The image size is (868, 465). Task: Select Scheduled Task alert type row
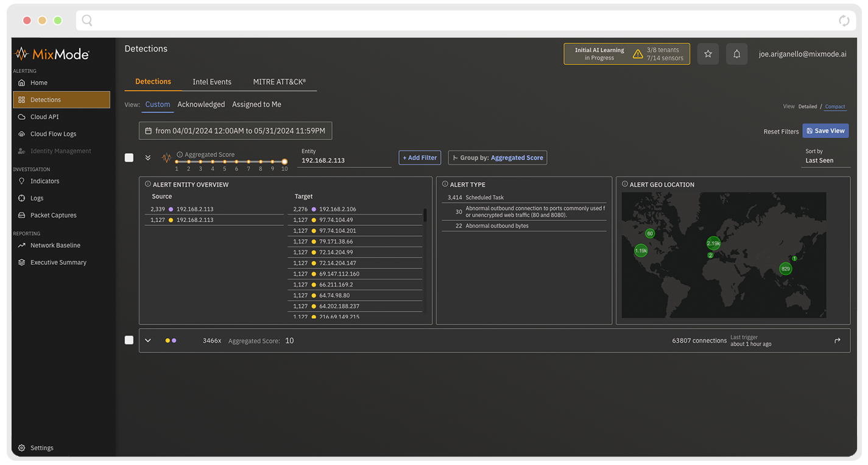click(x=524, y=198)
